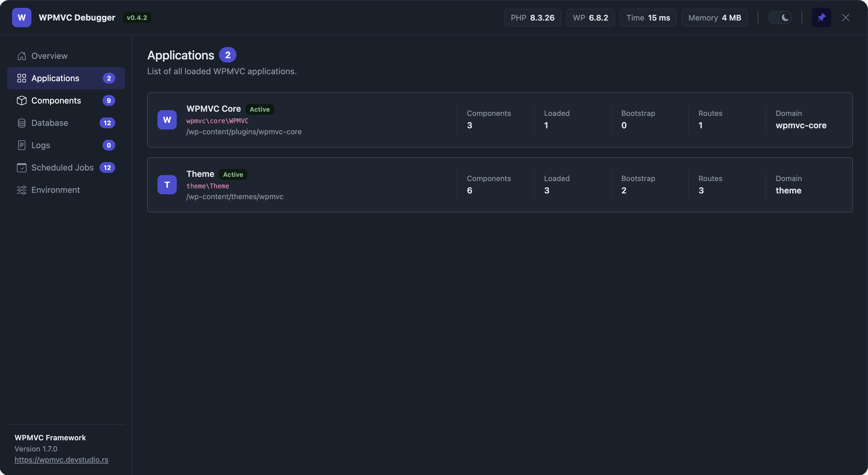Click the Version 1.7.0 footer text
Screen dimensions: 868x475
(x=36, y=449)
